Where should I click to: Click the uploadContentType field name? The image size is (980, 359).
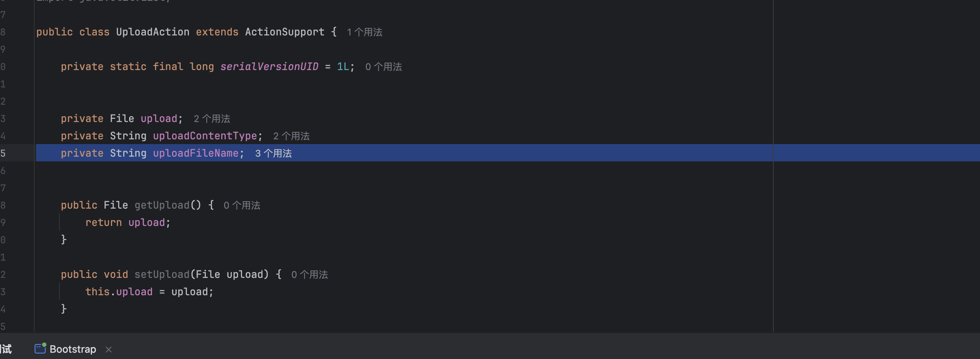point(205,136)
